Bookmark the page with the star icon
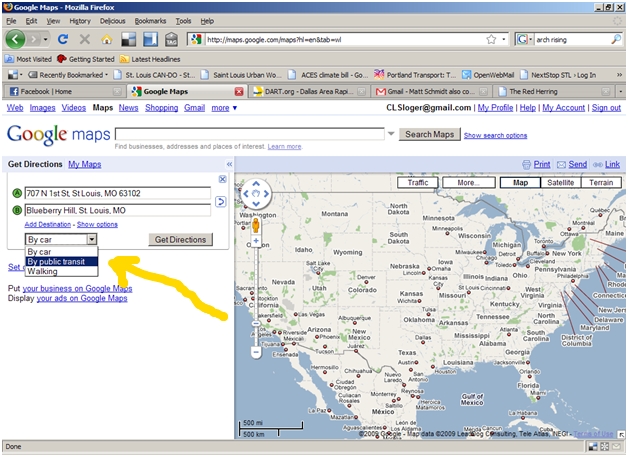The height and width of the screenshot is (457, 628). [491, 40]
